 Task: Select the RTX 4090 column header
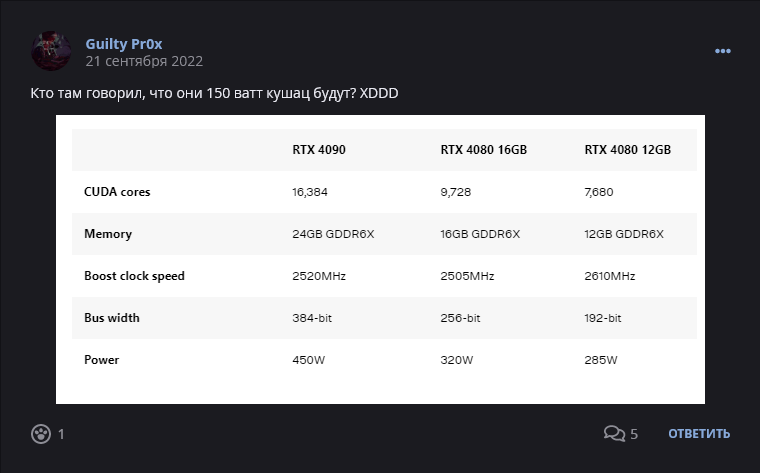319,150
